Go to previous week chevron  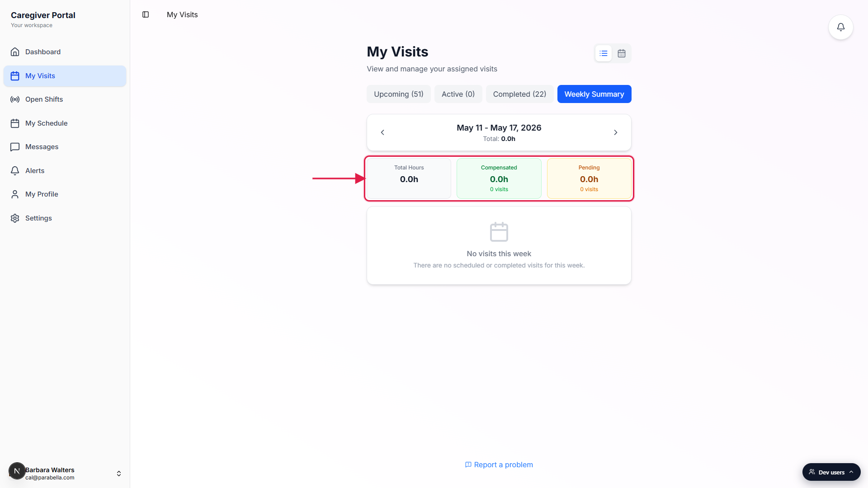(382, 132)
